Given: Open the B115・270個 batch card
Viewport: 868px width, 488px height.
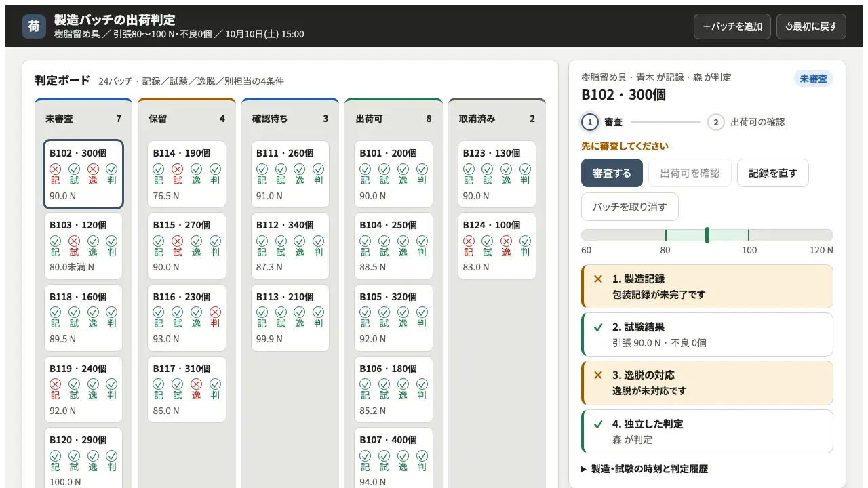Looking at the screenshot, I should (x=186, y=246).
